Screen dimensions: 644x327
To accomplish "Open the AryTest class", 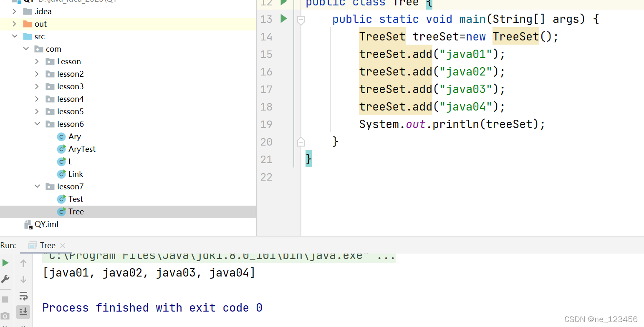I will click(82, 149).
